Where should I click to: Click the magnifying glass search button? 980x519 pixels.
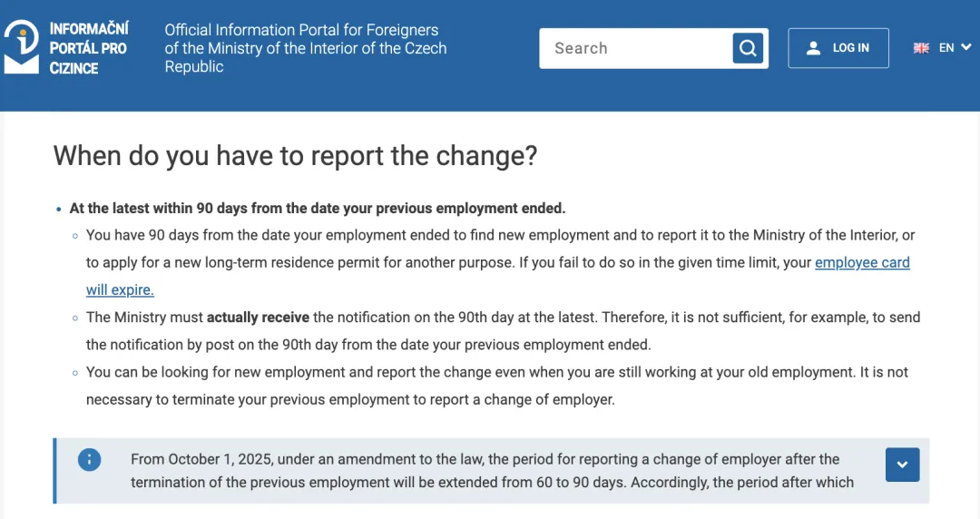point(748,48)
